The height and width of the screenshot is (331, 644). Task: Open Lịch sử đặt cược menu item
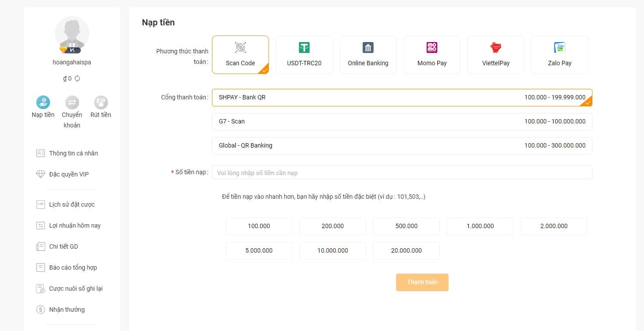72,204
